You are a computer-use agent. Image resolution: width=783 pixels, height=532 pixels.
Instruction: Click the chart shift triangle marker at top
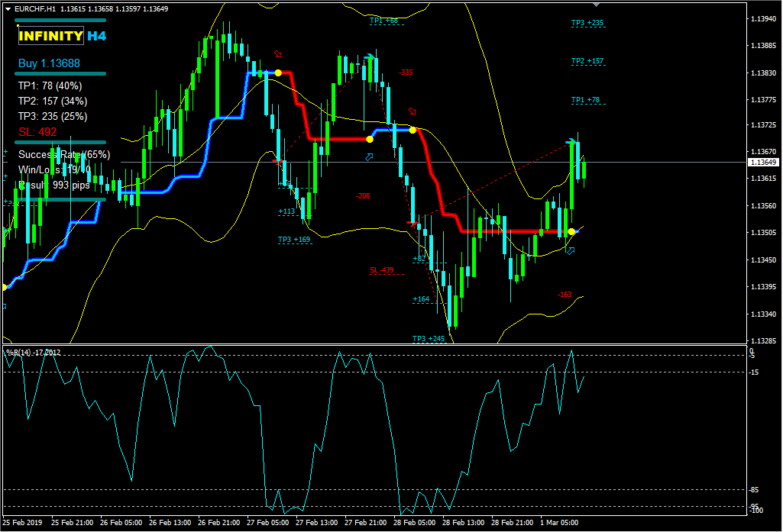[596, 5]
